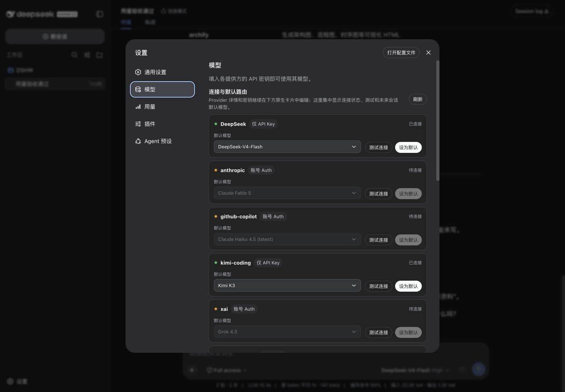The image size is (565, 392).
Task: Click the Session log button in main window
Action: click(x=532, y=11)
